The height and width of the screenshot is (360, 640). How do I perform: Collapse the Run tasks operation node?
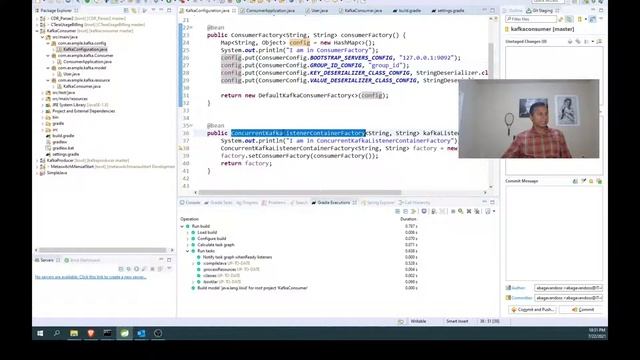tap(188, 251)
